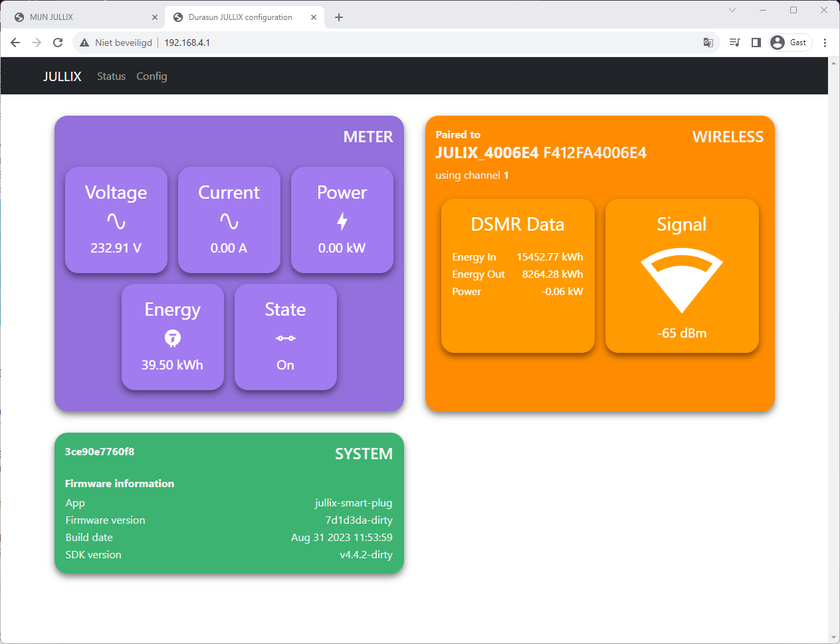840x644 pixels.
Task: Click the 'using channel 1' text
Action: pos(472,175)
